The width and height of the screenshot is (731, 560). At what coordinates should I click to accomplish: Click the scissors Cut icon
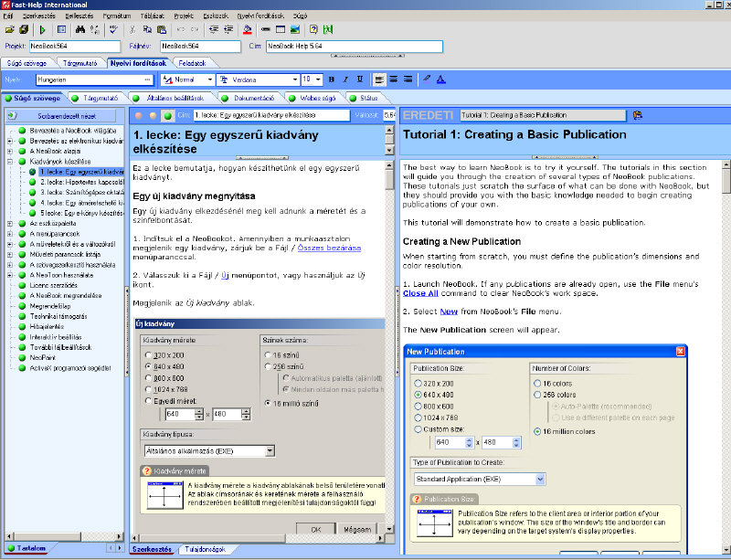point(131,29)
